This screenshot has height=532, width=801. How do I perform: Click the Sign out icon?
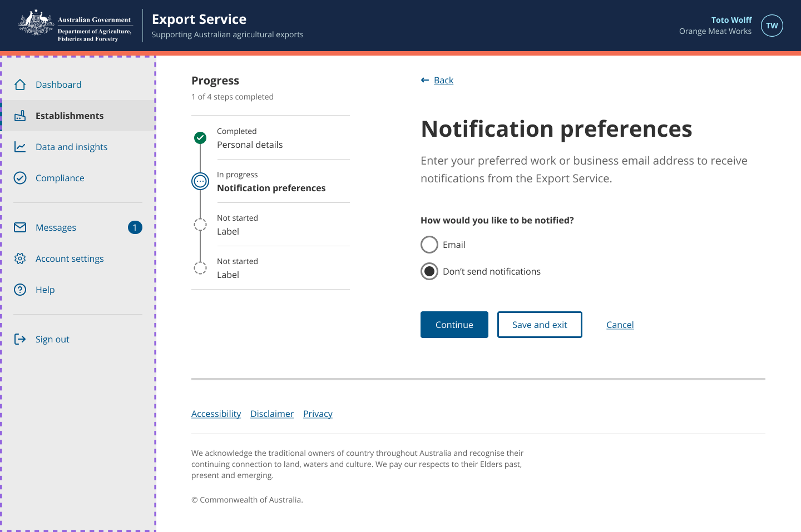coord(20,339)
